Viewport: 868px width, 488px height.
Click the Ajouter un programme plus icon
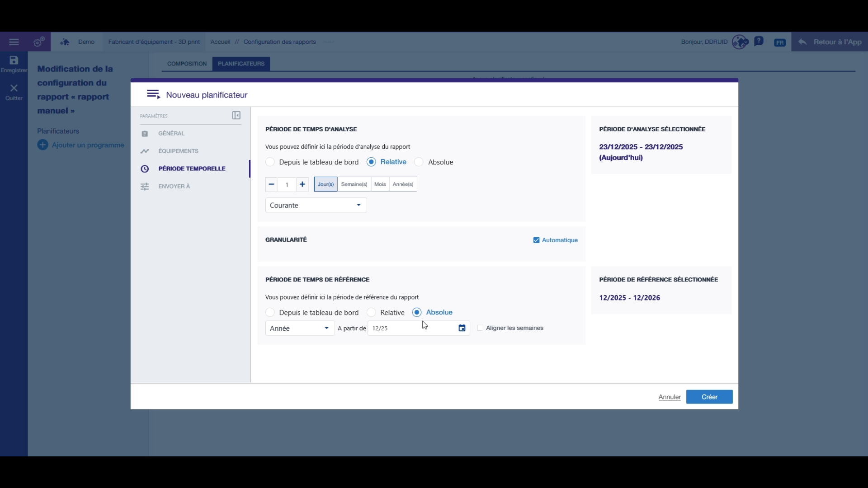pyautogui.click(x=42, y=145)
